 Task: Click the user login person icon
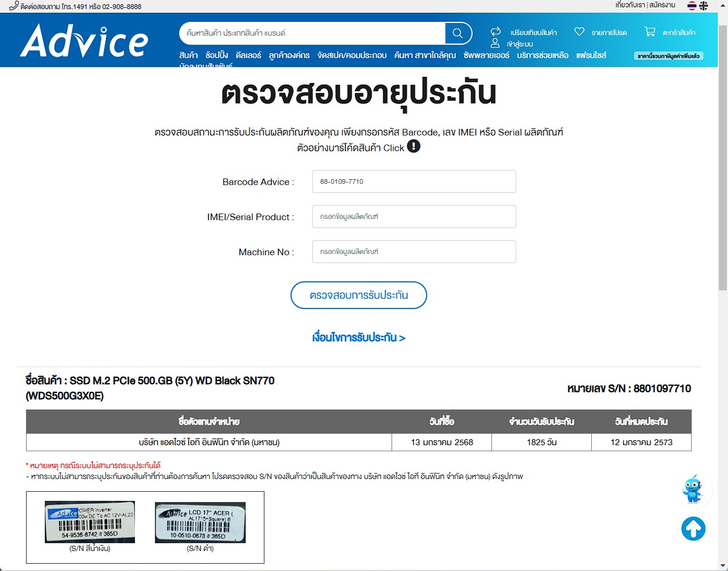[x=496, y=44]
